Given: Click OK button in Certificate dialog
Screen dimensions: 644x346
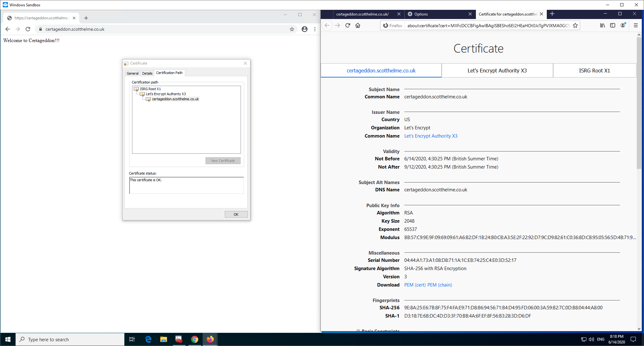Looking at the screenshot, I should tap(236, 214).
